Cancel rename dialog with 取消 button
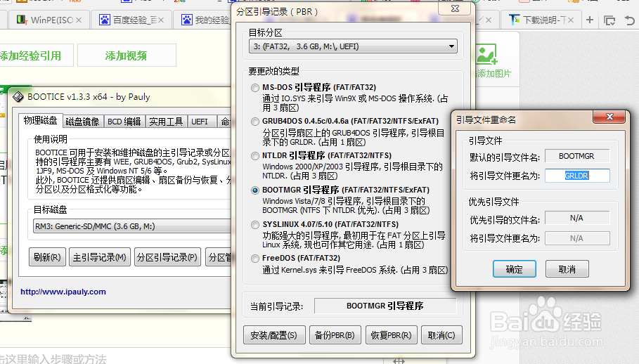Viewport: 639px width, 364px height. 567,269
